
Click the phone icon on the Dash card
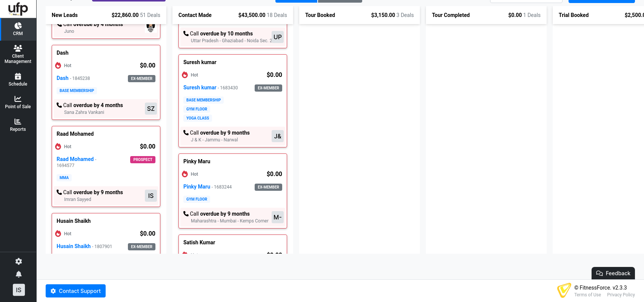click(x=59, y=105)
